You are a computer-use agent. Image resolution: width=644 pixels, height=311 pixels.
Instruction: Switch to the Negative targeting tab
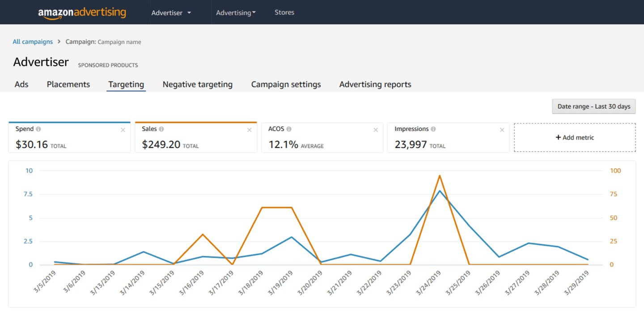click(198, 84)
